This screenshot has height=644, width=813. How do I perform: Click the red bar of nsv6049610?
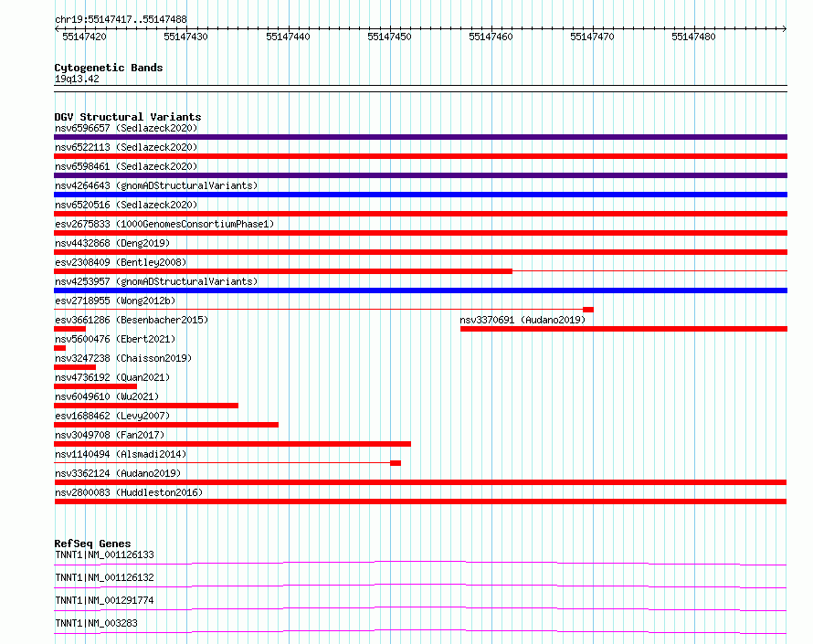pos(146,406)
